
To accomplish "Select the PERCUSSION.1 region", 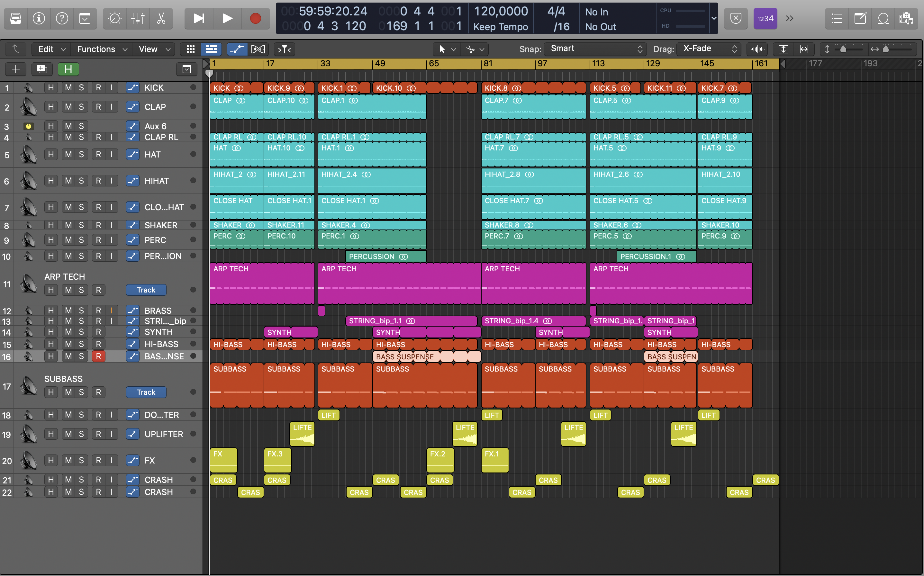I will tap(657, 256).
